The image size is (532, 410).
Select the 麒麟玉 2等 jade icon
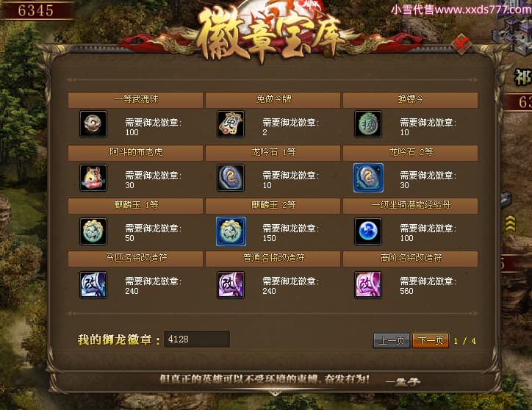coord(231,231)
